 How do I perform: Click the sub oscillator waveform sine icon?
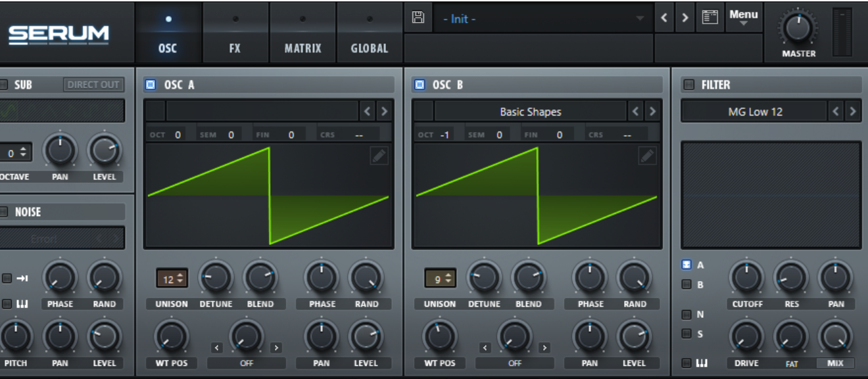[x=8, y=111]
